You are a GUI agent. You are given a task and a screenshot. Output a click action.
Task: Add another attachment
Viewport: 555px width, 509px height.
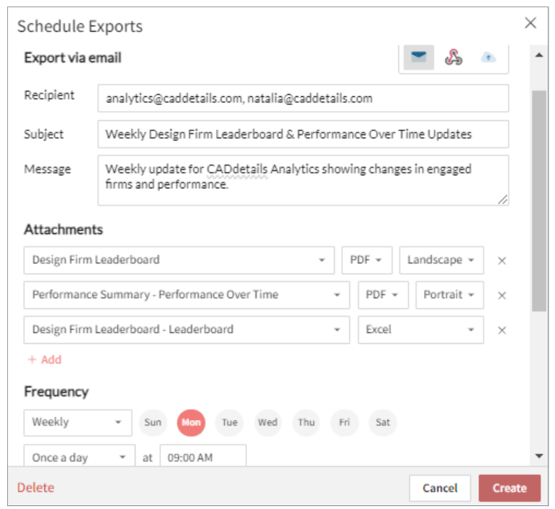[45, 360]
